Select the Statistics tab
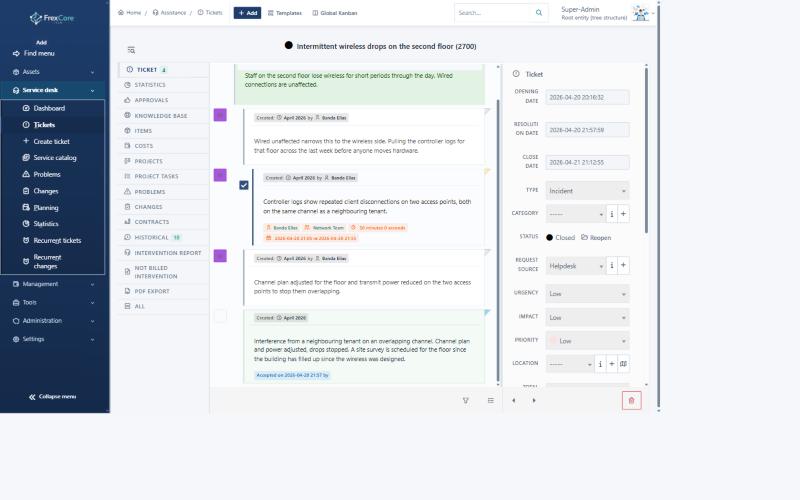The image size is (800, 500). (164, 85)
